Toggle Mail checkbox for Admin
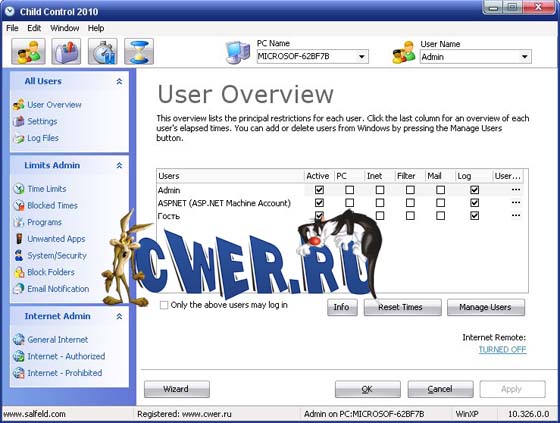 coord(441,190)
